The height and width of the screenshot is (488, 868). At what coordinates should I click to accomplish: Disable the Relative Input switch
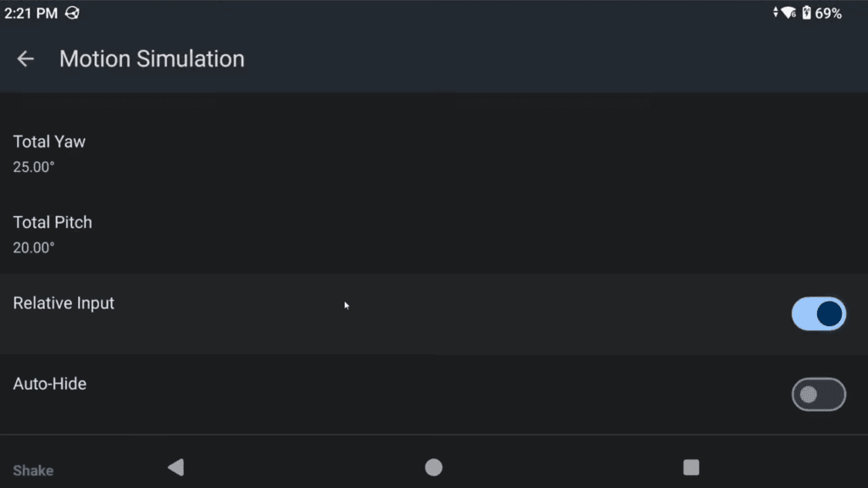tap(819, 313)
